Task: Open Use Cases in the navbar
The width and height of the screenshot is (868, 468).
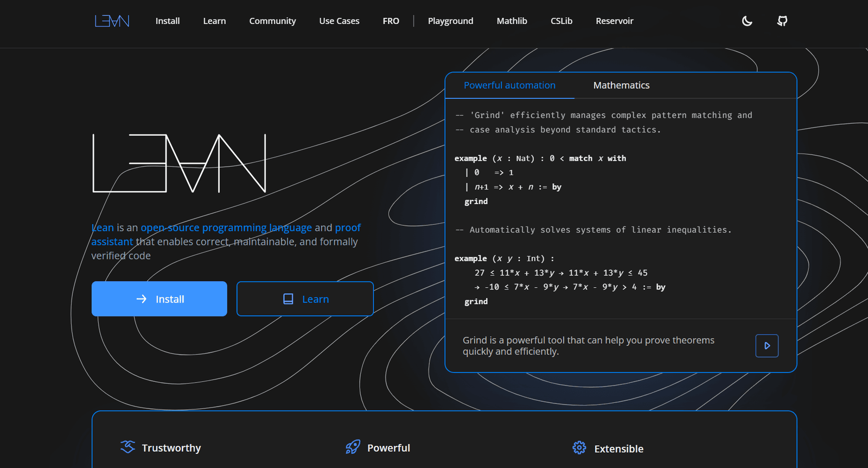Action: click(x=339, y=21)
